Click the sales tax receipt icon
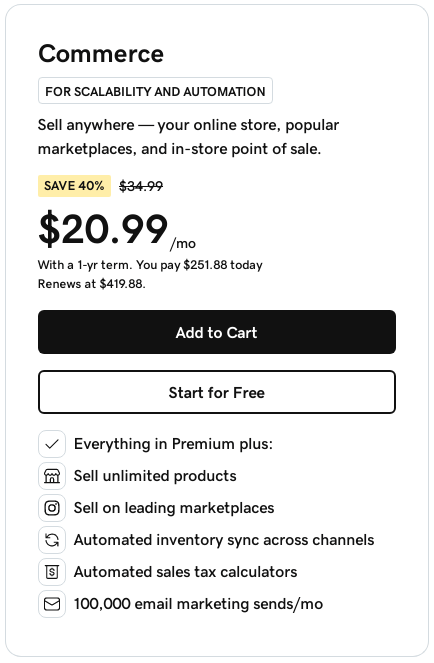Image resolution: width=434 pixels, height=663 pixels. coord(52,572)
